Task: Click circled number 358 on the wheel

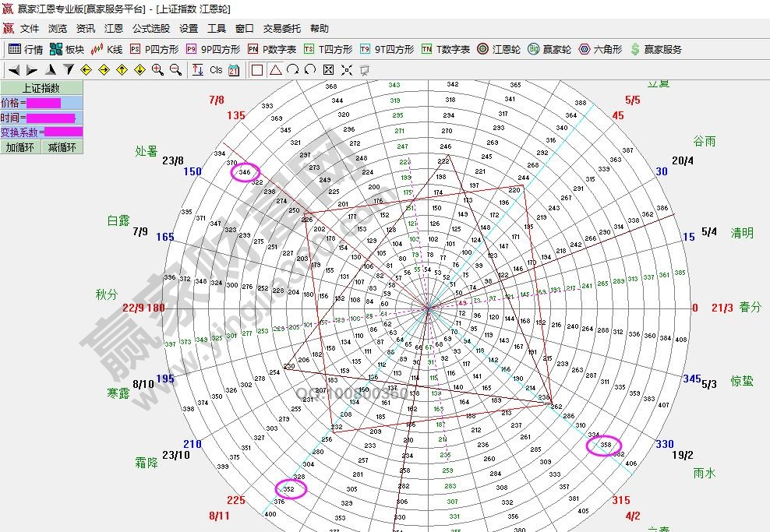Action: 606,445
